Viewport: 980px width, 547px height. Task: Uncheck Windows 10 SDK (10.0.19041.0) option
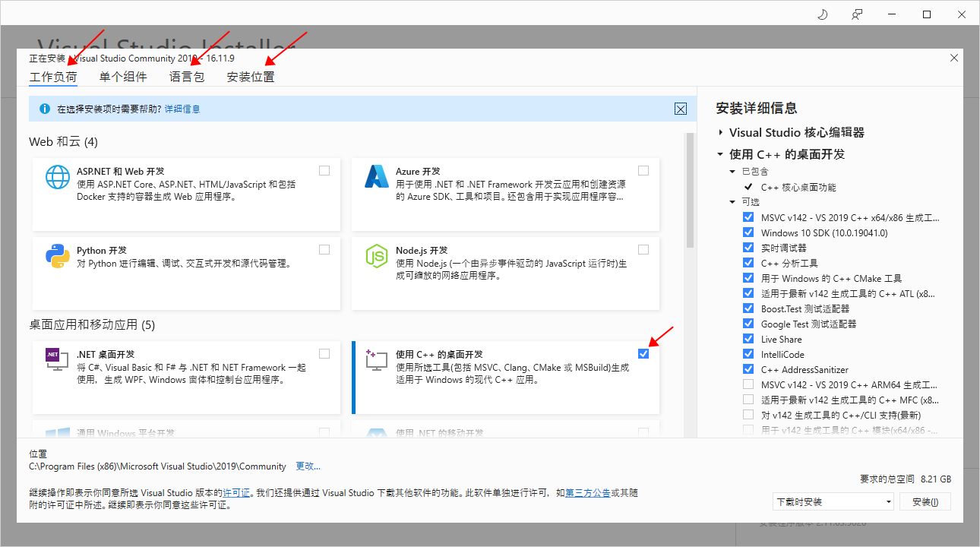[748, 232]
